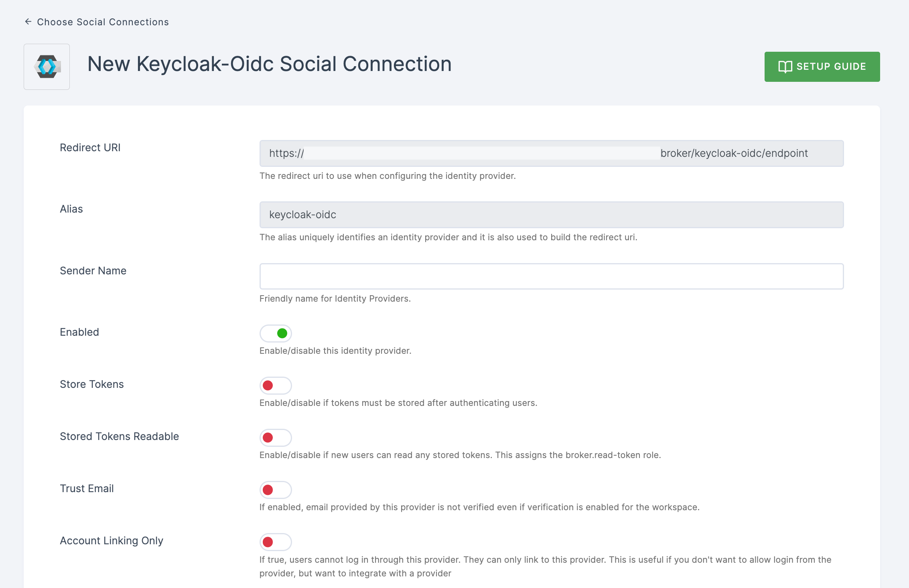The width and height of the screenshot is (909, 588).
Task: Click the Enabled label
Action: 79,332
